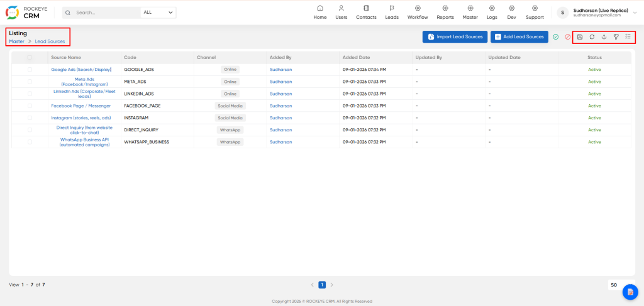
Task: Go to the previous page arrow
Action: 312,285
